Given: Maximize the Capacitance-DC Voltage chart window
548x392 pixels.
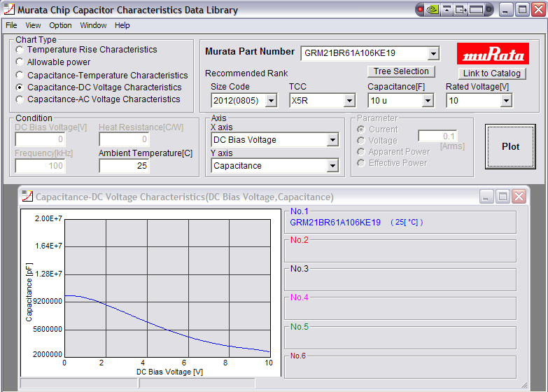Looking at the screenshot, I should 503,197.
